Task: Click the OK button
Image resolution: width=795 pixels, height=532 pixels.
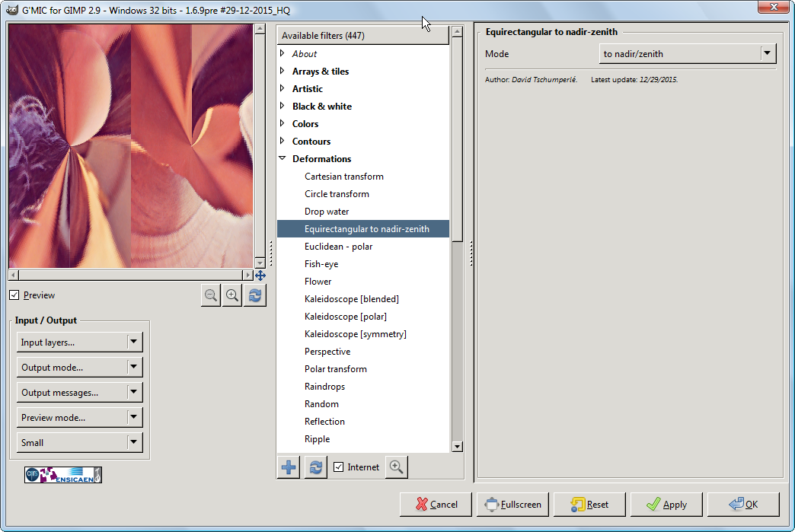Action: [x=743, y=504]
